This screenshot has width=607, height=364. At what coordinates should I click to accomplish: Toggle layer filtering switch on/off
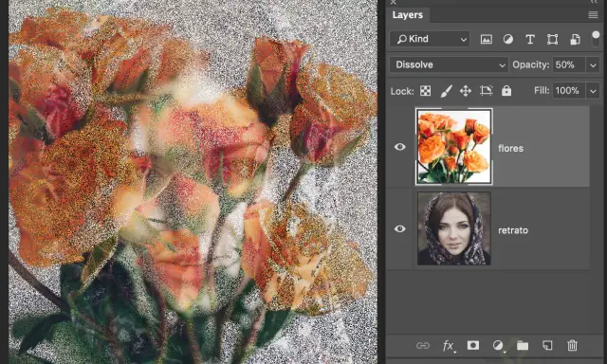(x=596, y=39)
